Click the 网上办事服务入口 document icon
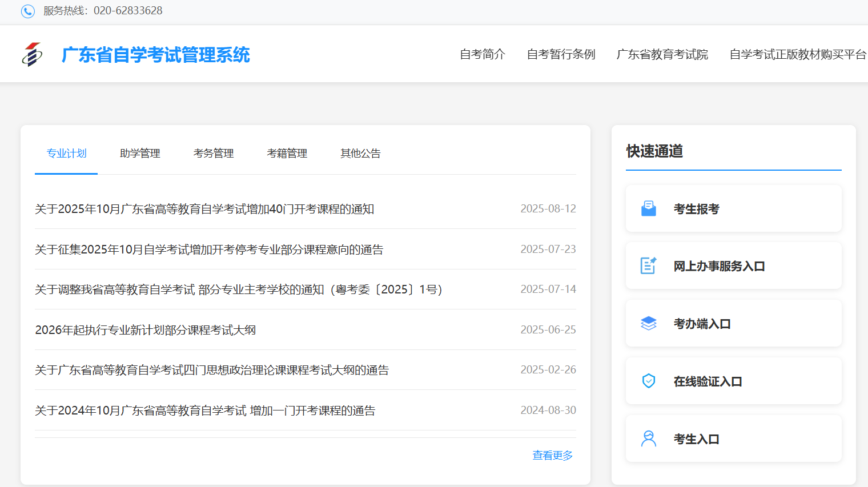868x487 pixels. (x=649, y=265)
